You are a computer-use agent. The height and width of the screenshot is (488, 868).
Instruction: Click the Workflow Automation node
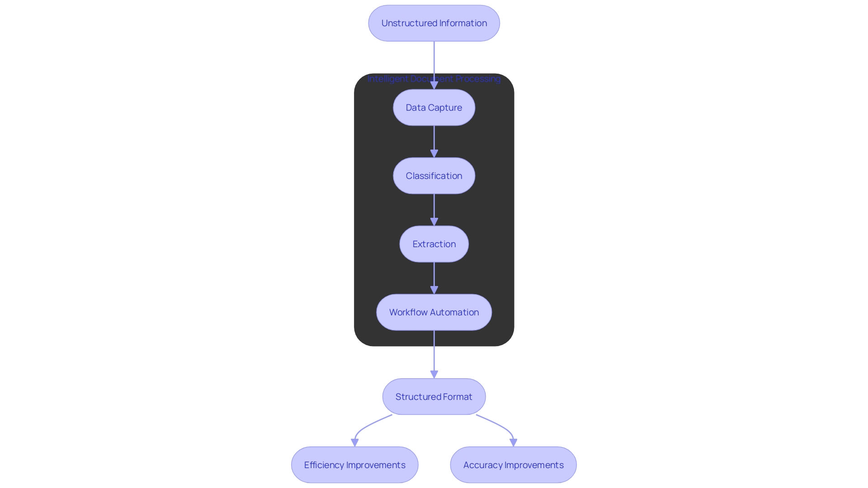tap(434, 312)
